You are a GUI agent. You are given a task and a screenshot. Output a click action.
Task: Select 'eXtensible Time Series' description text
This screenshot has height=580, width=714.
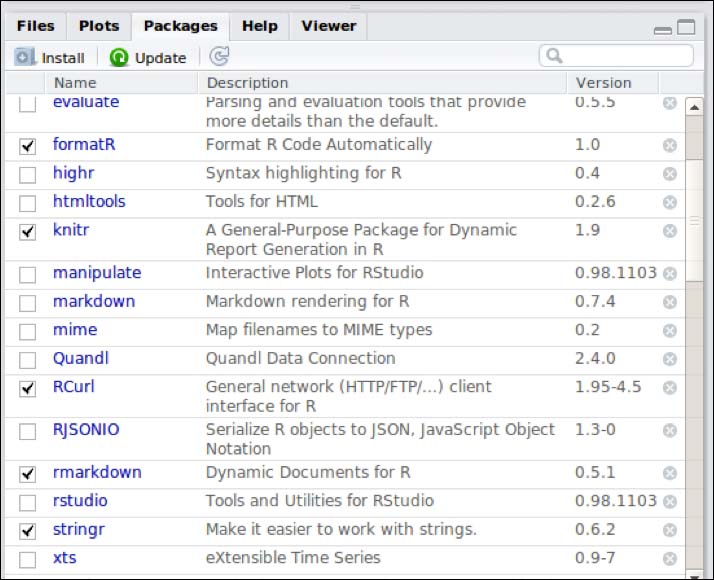pos(293,558)
